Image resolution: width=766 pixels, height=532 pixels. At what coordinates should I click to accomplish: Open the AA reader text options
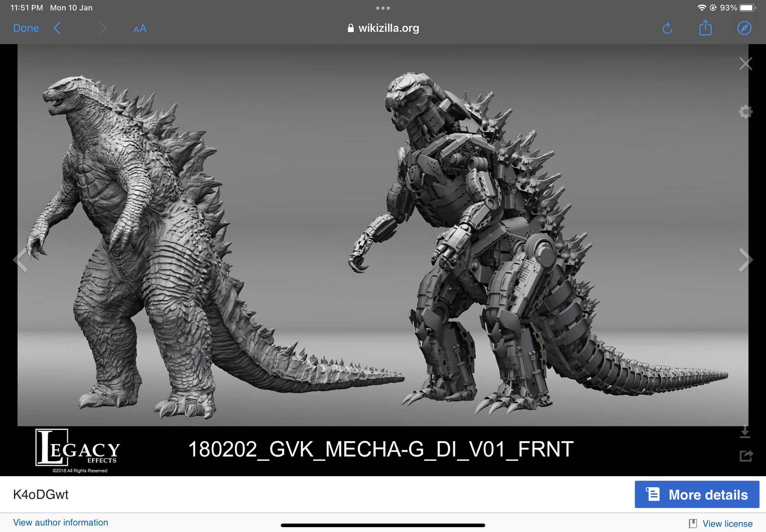coord(140,29)
